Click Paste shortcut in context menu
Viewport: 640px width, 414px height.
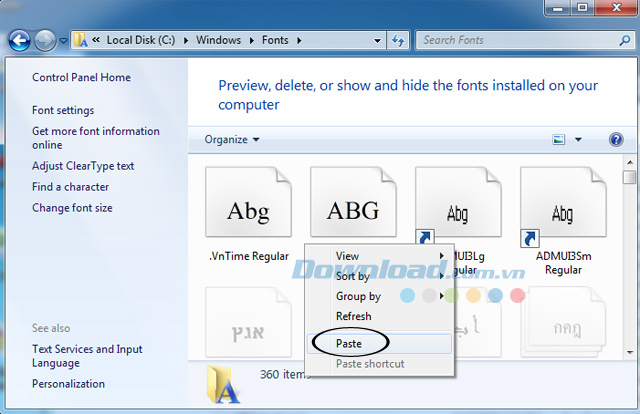[x=380, y=364]
